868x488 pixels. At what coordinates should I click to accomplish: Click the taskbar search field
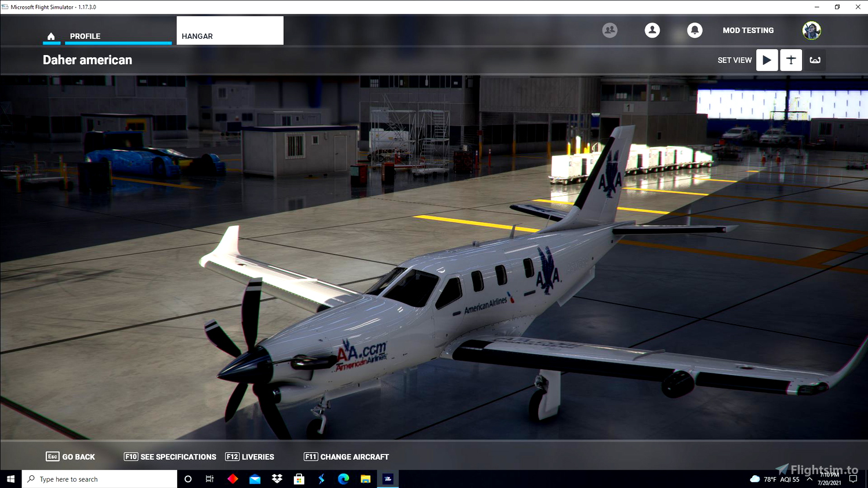point(98,479)
